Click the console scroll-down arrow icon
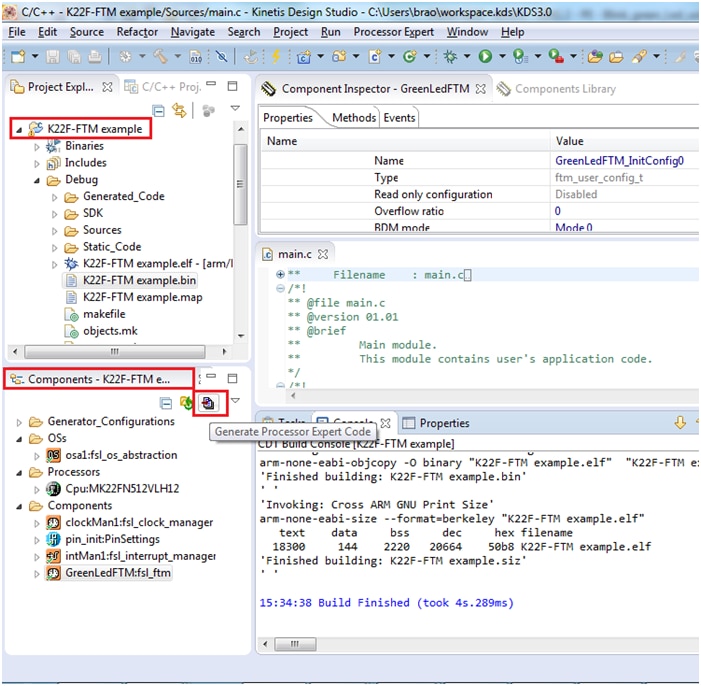 pyautogui.click(x=680, y=422)
